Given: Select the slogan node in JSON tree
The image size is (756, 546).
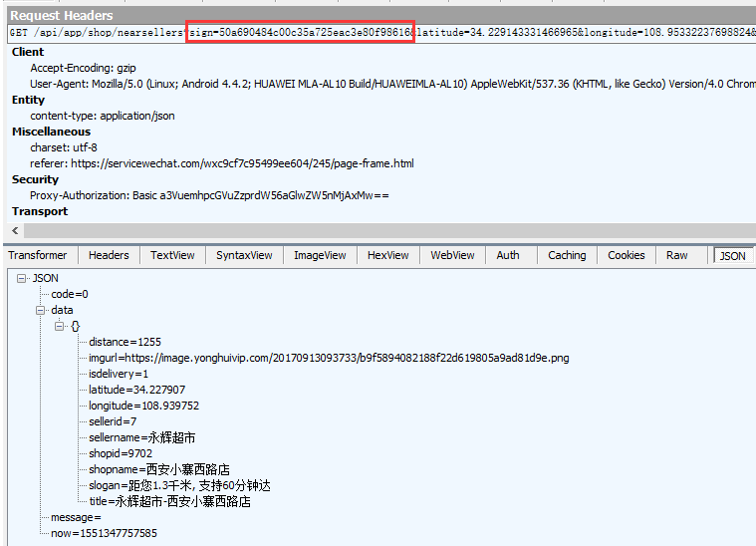Looking at the screenshot, I should click(179, 485).
